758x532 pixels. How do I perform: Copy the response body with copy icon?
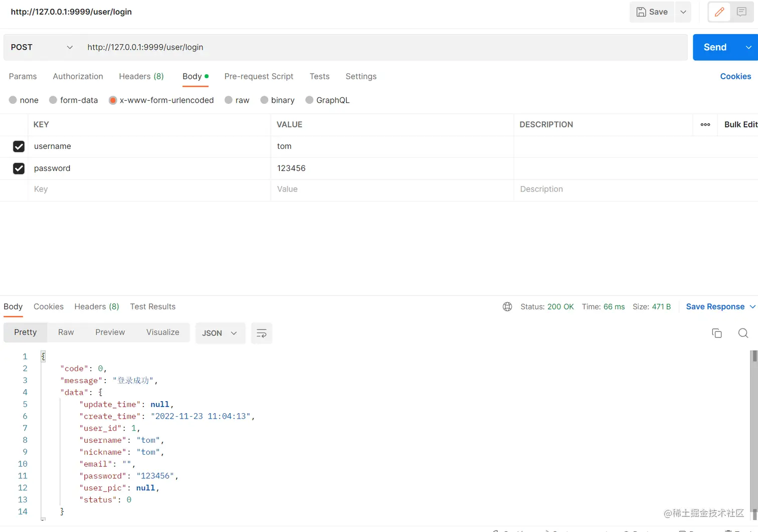(x=717, y=333)
